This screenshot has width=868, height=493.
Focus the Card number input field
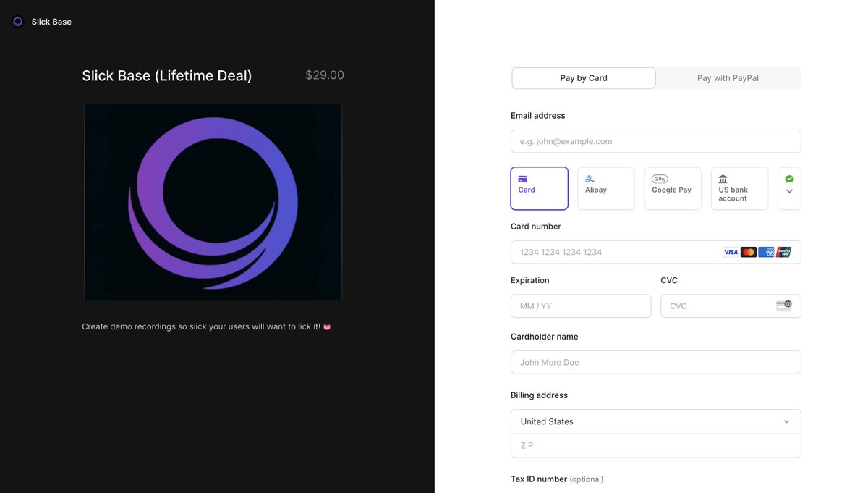coord(655,252)
